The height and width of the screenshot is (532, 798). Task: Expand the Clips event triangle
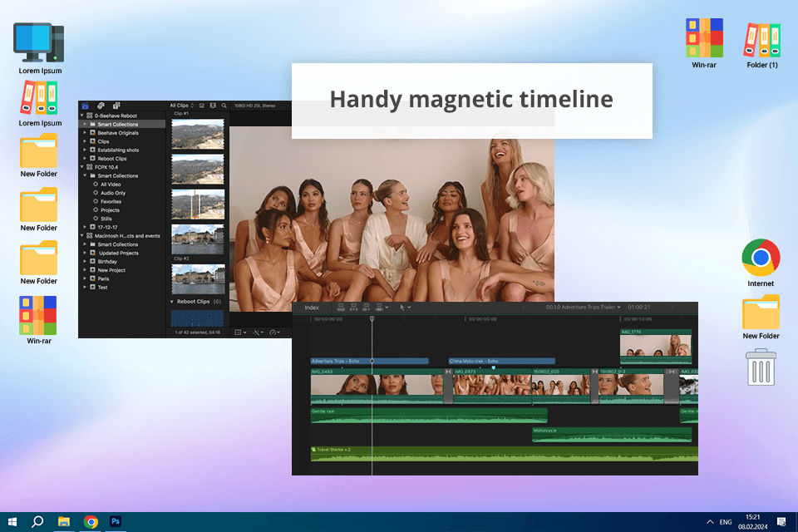(85, 141)
